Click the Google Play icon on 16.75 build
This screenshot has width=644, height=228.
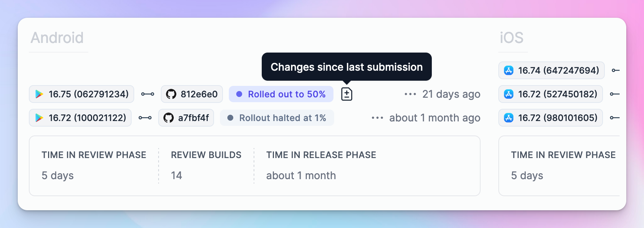pyautogui.click(x=39, y=94)
